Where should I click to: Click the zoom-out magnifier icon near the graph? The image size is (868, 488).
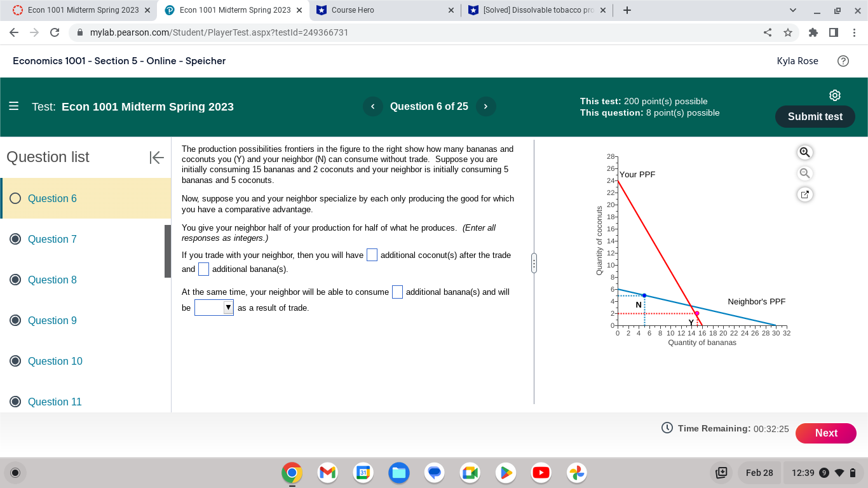click(804, 173)
